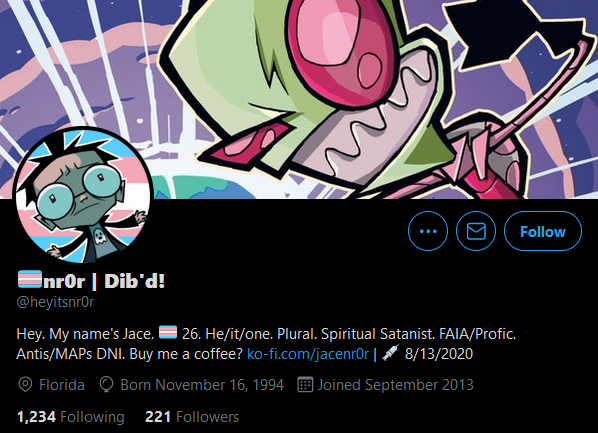The width and height of the screenshot is (598, 433).
Task: Click the balloon birthday icon
Action: coord(106,385)
